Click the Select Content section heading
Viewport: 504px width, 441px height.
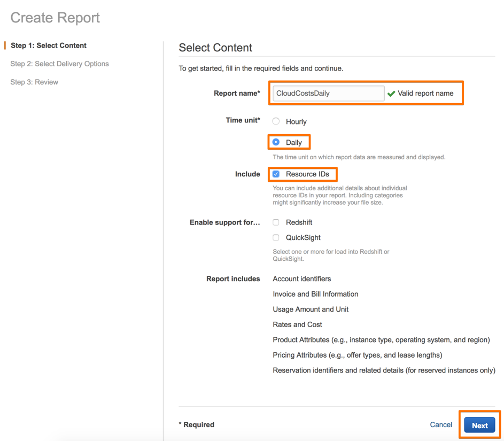215,48
